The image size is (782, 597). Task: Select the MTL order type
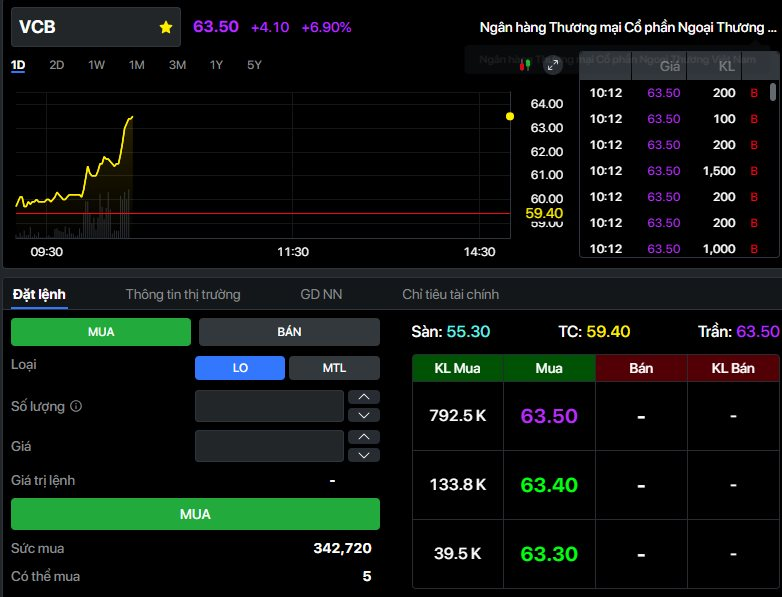[x=334, y=368]
